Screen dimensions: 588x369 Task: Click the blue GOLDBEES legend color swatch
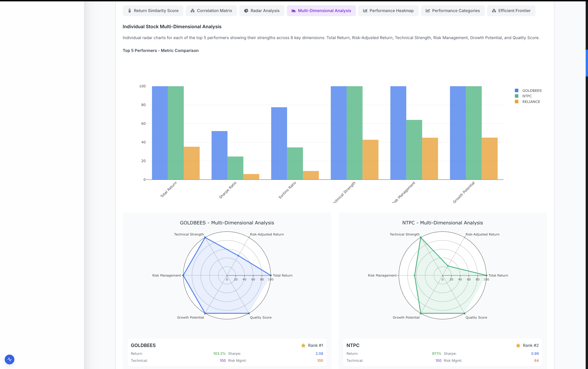pos(517,90)
